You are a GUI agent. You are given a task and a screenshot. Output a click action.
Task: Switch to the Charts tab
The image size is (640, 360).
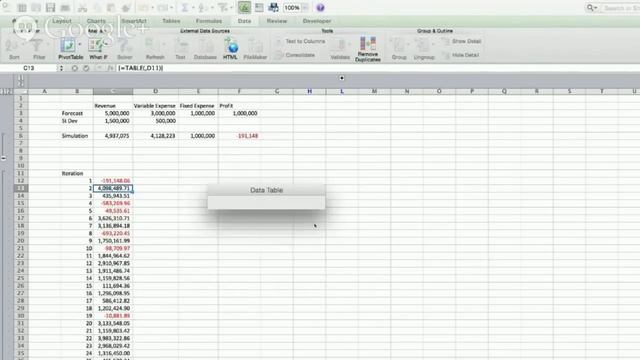tap(96, 21)
